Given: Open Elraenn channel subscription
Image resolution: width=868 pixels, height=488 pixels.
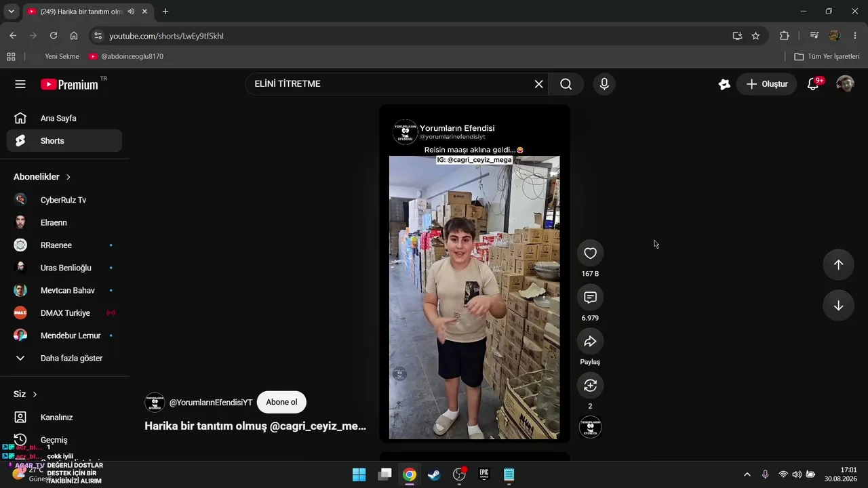Looking at the screenshot, I should point(64,222).
